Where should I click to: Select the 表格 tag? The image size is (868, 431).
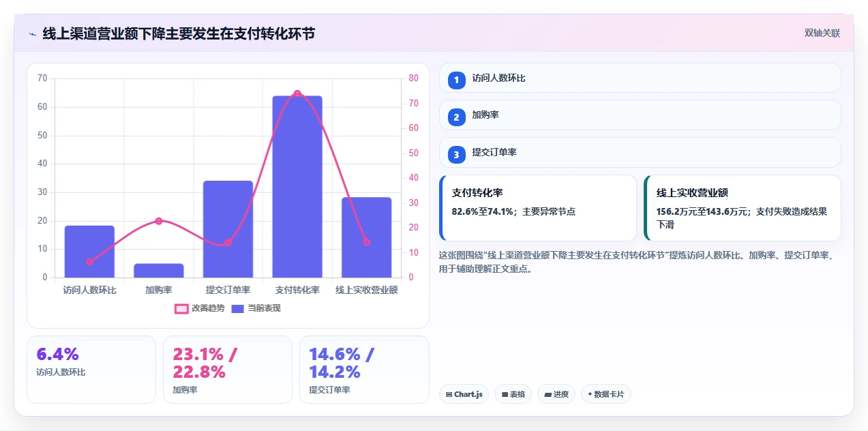click(513, 394)
